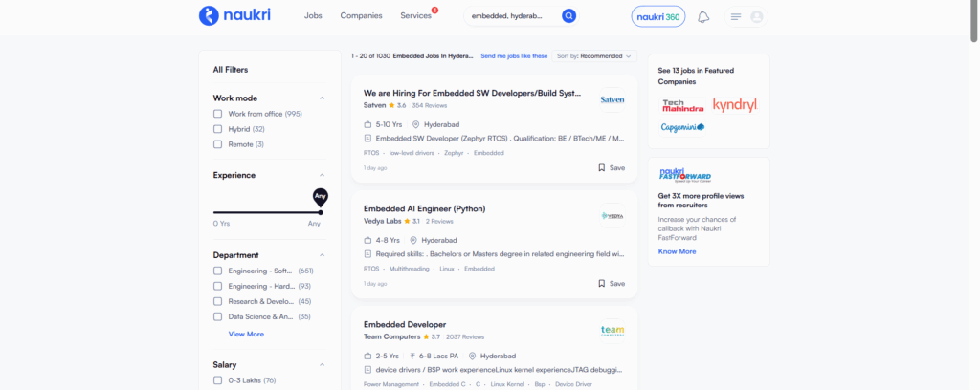This screenshot has height=390, width=980.
Task: Open the Sort by Recommended dropdown
Action: [x=593, y=56]
